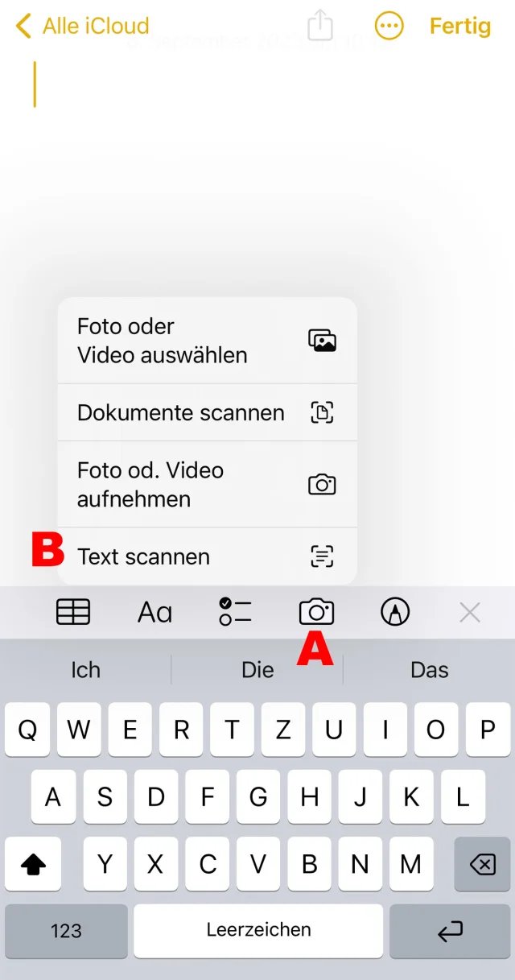515x980 pixels.
Task: Choose Foto od. Video aufnehmen
Action: 207,484
